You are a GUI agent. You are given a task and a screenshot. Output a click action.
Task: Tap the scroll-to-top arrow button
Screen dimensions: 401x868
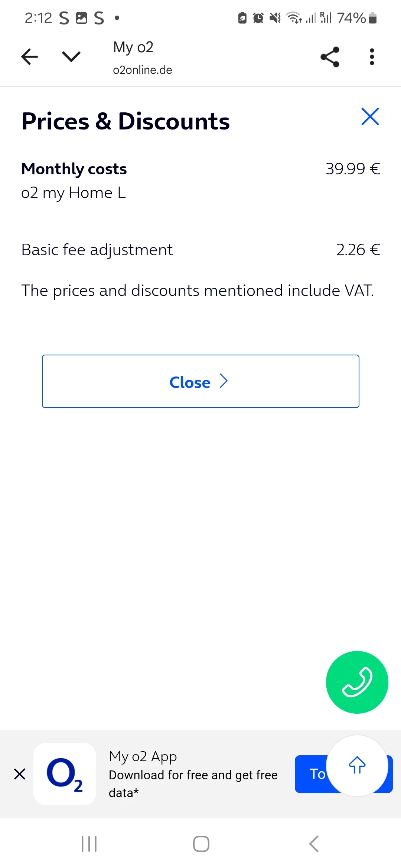(x=357, y=765)
